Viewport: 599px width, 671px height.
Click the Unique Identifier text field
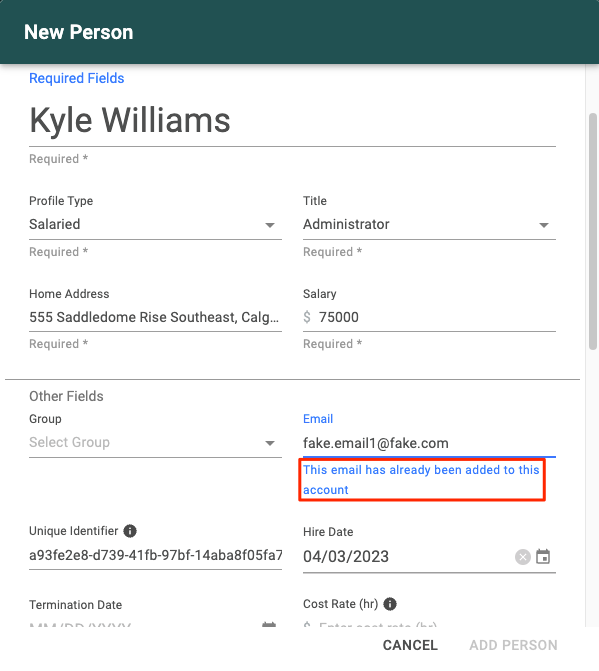(155, 555)
